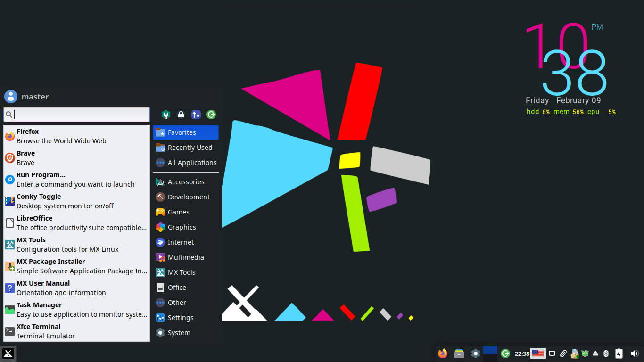
Task: Click the lock screen padlock icon
Action: [181, 115]
